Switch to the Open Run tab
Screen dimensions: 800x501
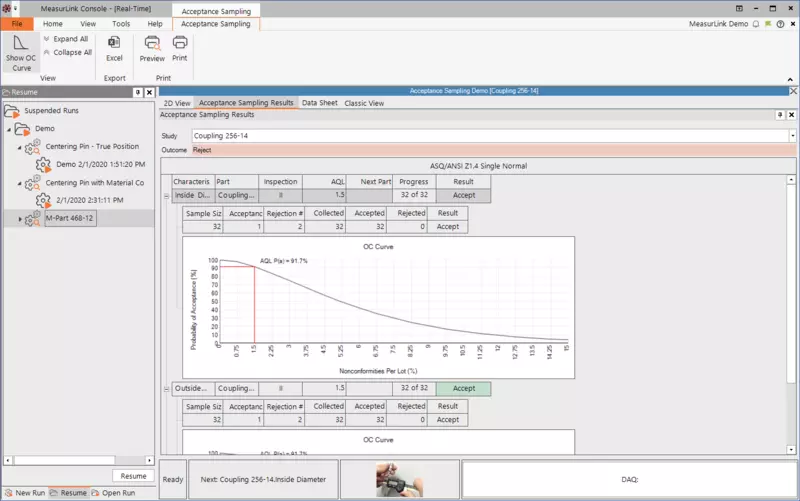point(113,493)
